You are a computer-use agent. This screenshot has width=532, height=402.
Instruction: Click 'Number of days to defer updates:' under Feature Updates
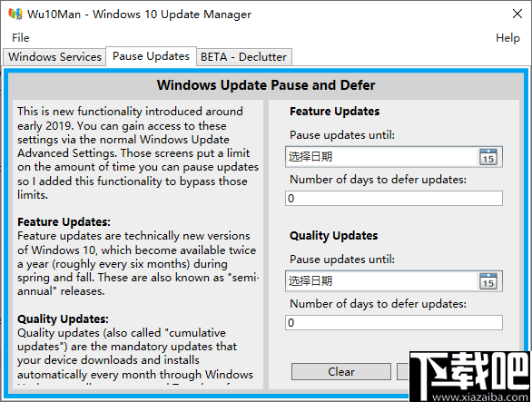pyautogui.click(x=378, y=180)
